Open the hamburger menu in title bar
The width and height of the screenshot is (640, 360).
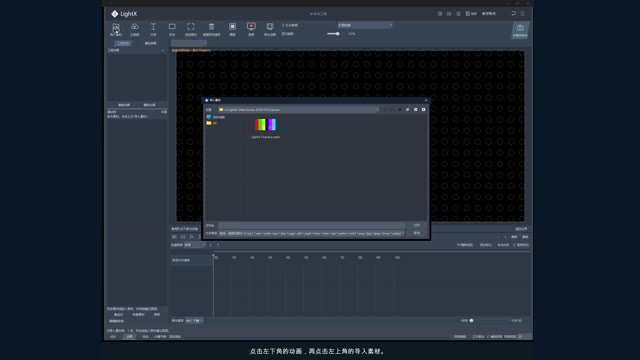pyautogui.click(x=522, y=13)
